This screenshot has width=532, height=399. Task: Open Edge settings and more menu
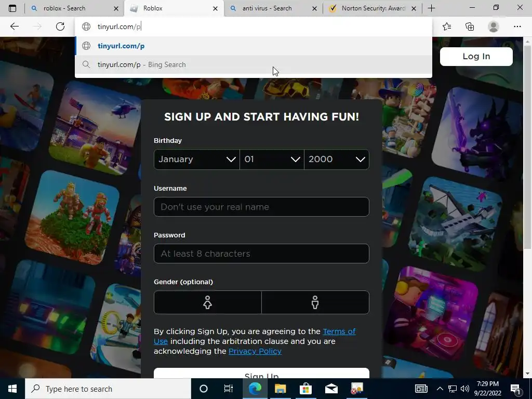(x=517, y=26)
